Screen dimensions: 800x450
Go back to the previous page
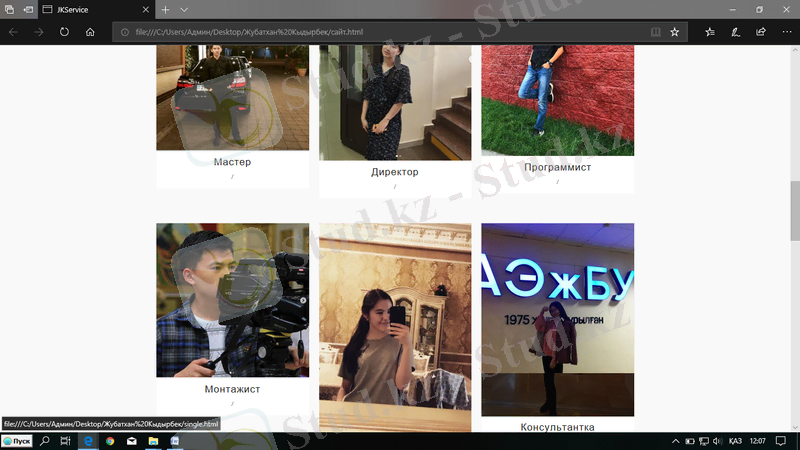click(13, 32)
